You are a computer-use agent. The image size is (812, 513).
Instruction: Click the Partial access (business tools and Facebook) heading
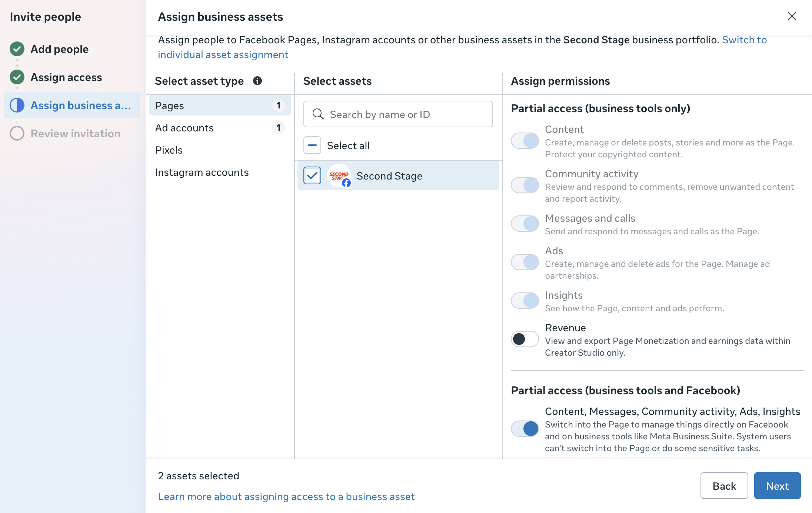[x=625, y=390]
